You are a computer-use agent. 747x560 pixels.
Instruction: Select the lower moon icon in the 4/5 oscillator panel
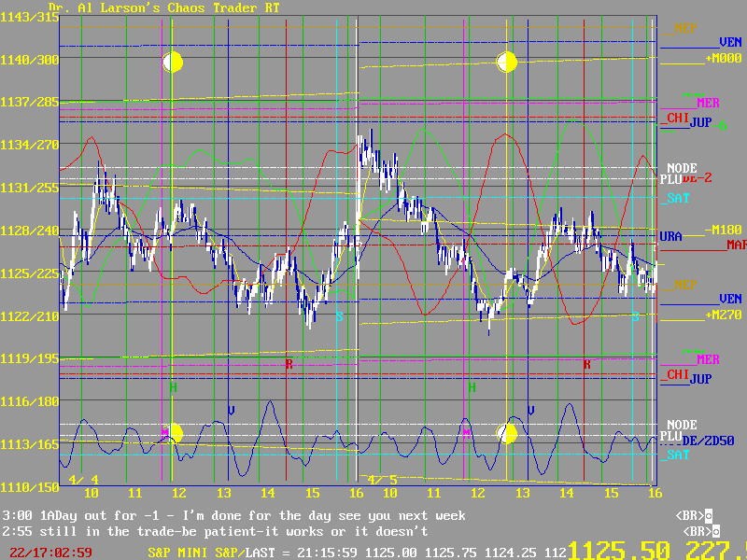pyautogui.click(x=506, y=433)
